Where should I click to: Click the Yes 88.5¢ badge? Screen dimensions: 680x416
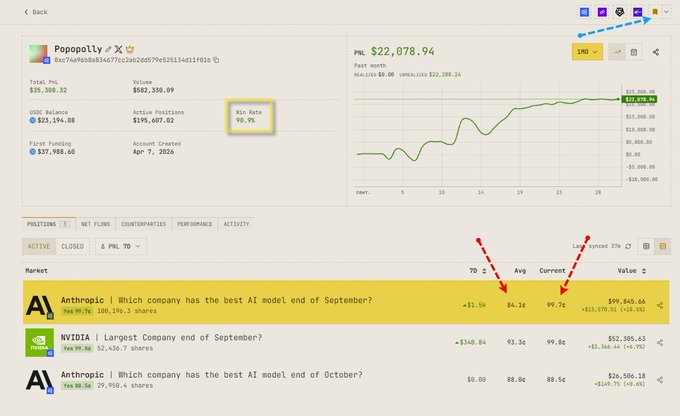tap(77, 386)
